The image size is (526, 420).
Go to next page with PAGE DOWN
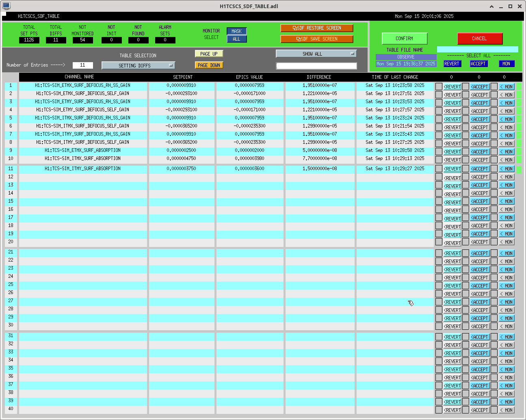(x=209, y=65)
